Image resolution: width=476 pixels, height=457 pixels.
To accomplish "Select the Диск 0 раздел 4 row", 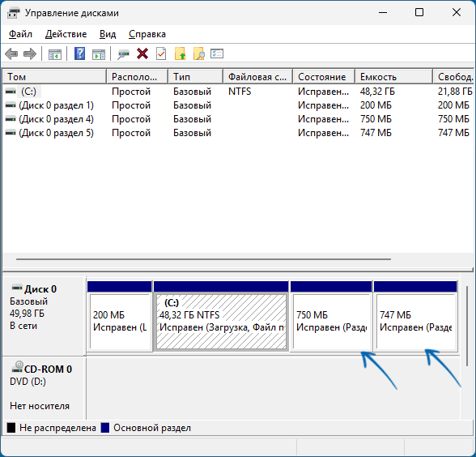I will [237, 119].
